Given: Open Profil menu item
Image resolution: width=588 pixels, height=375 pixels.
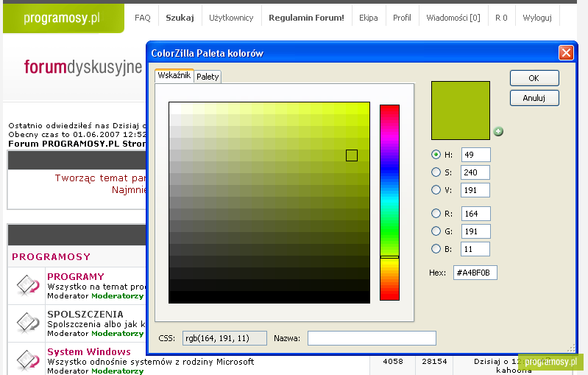Looking at the screenshot, I should [x=402, y=18].
